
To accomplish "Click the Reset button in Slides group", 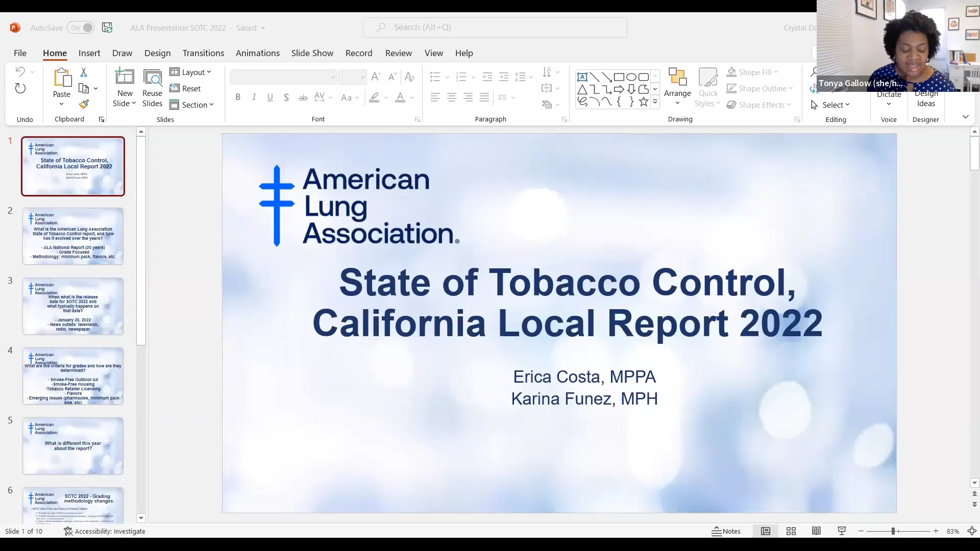I will (x=186, y=88).
